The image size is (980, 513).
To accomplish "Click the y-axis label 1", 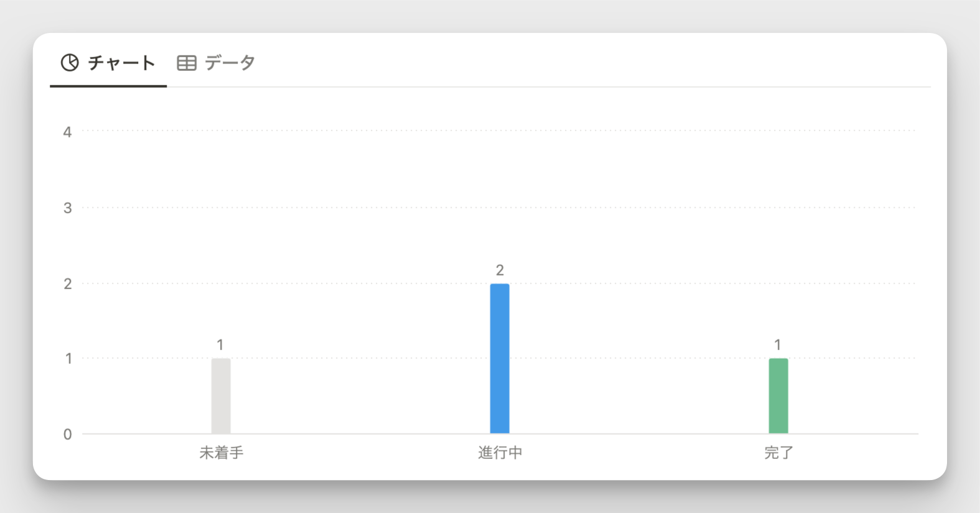I will (68, 358).
